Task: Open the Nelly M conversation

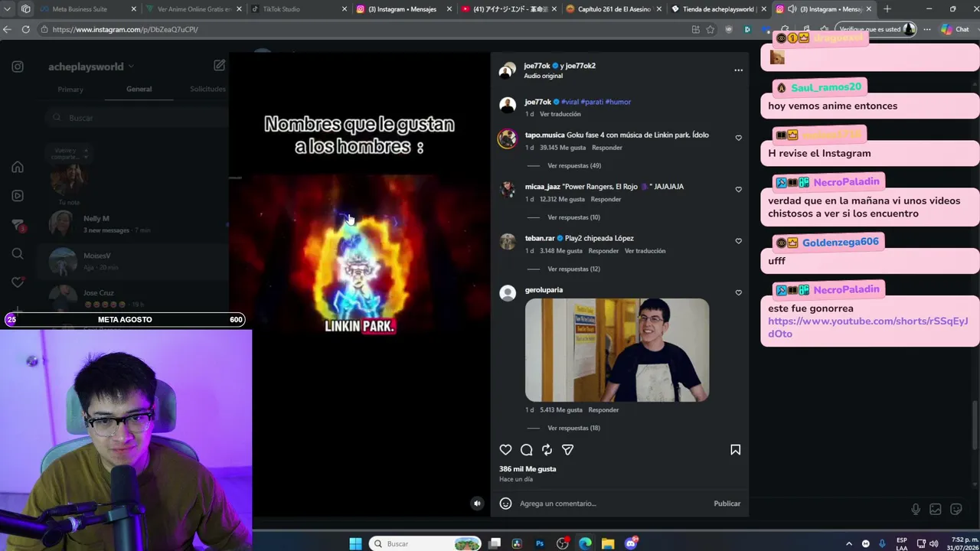Action: click(x=136, y=223)
